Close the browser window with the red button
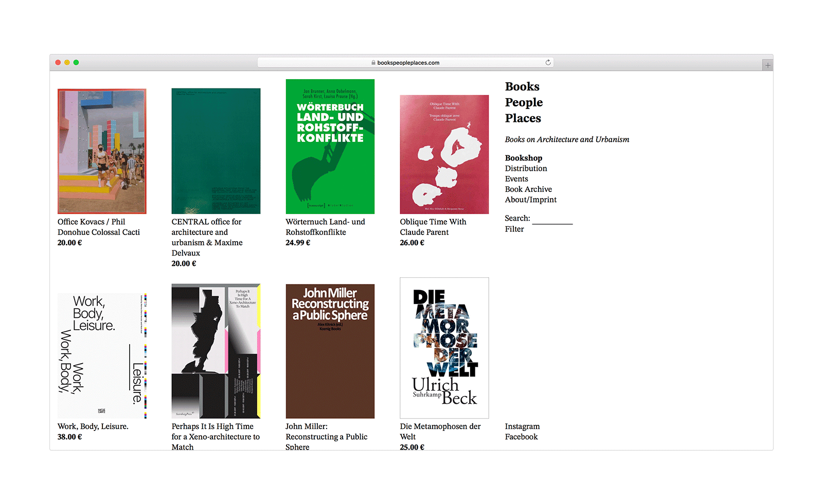 [x=58, y=62]
